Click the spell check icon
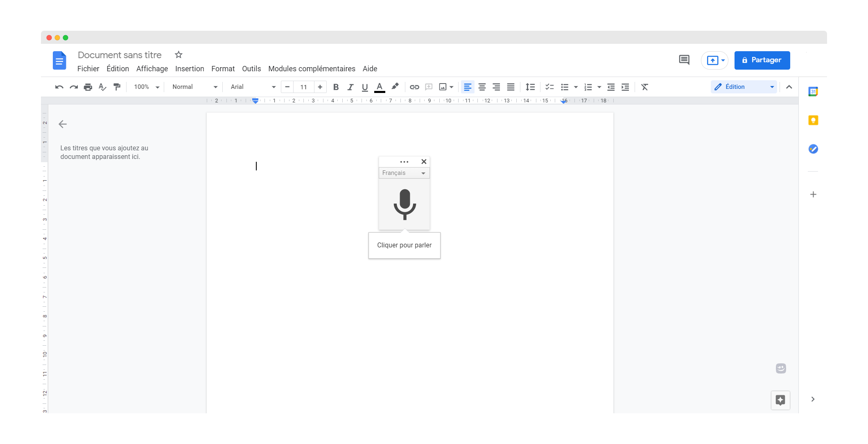Screen dimensions: 868x444 102,87
